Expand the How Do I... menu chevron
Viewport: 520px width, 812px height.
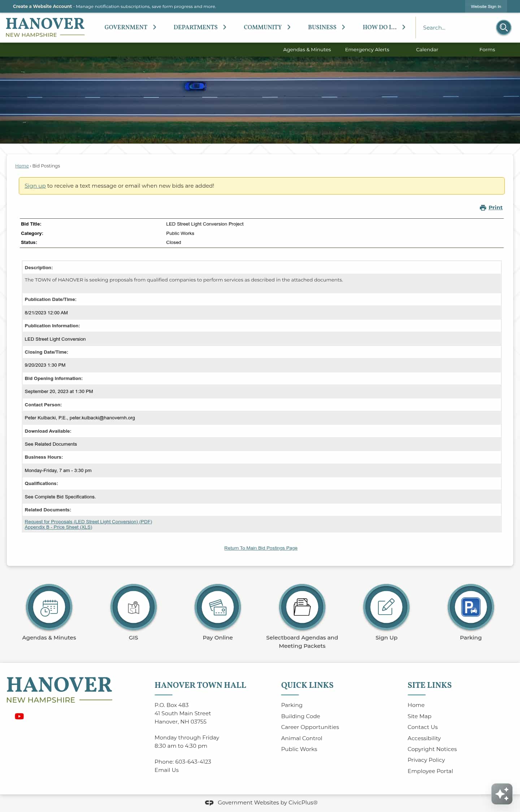[404, 27]
